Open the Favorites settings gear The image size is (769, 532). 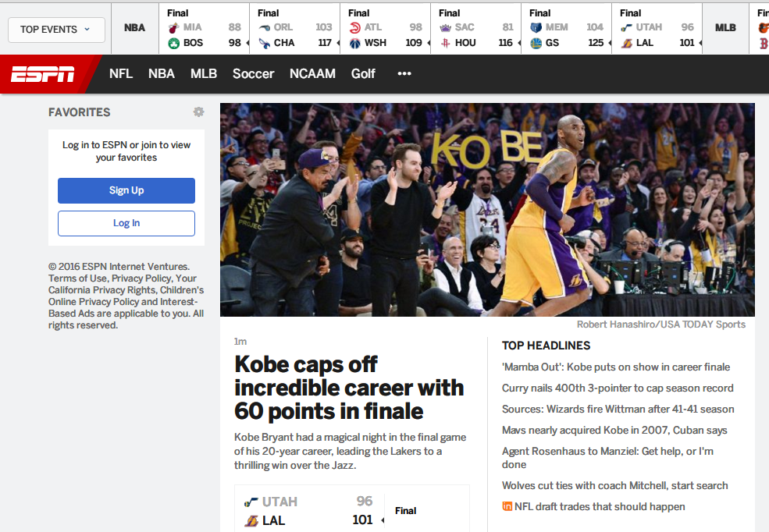[x=198, y=112]
